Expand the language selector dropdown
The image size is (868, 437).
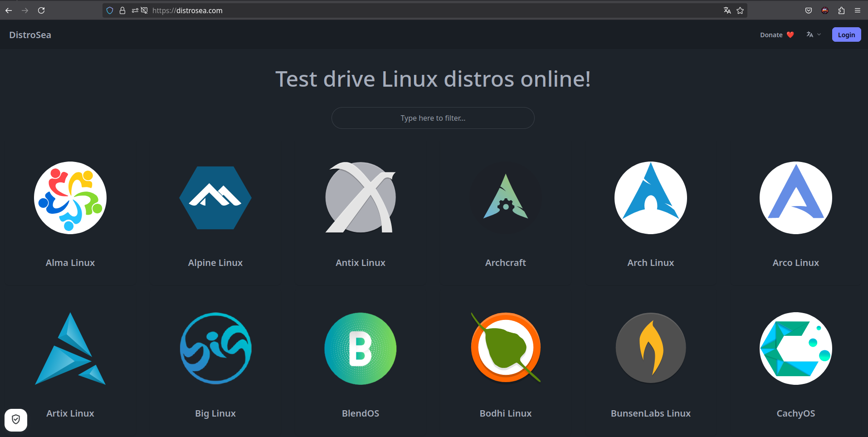tap(814, 34)
